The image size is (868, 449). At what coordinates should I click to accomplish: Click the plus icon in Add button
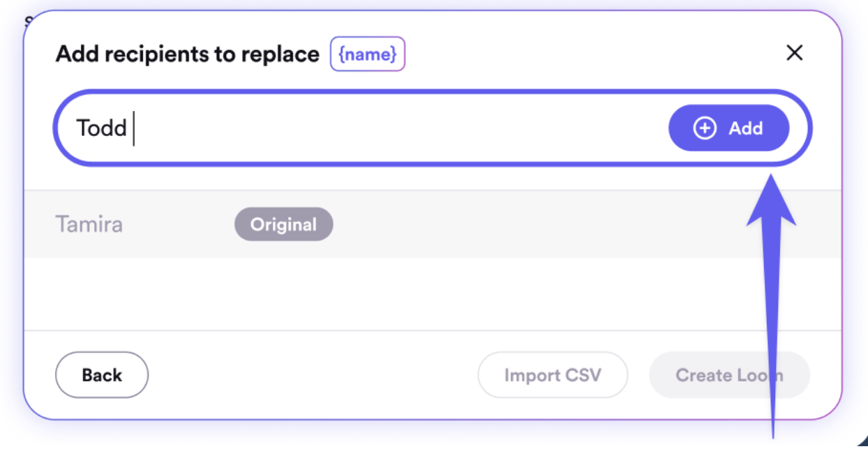point(705,128)
